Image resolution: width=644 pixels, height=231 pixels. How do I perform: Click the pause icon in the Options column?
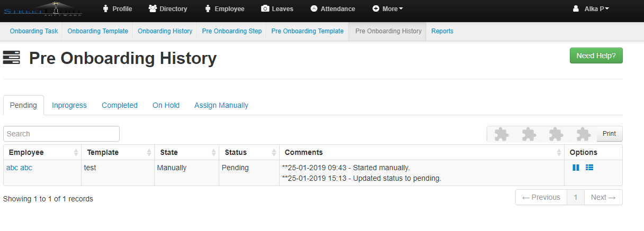[x=576, y=168]
